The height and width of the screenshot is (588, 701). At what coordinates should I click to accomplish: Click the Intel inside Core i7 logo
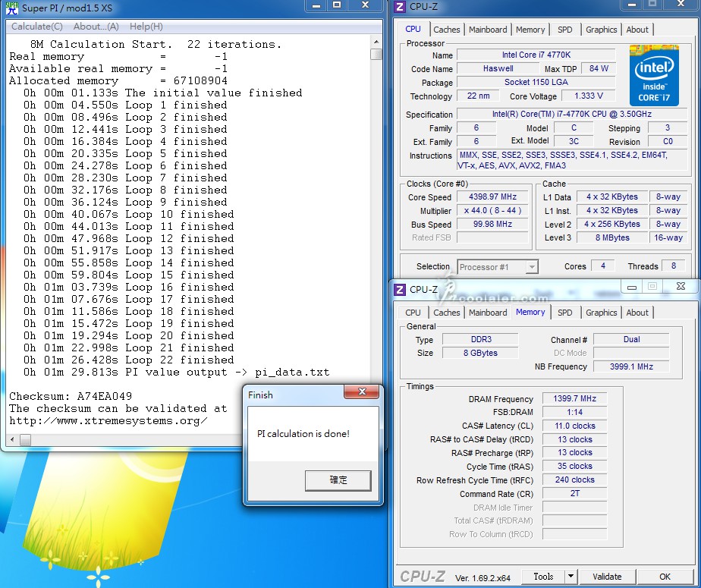pyautogui.click(x=654, y=75)
